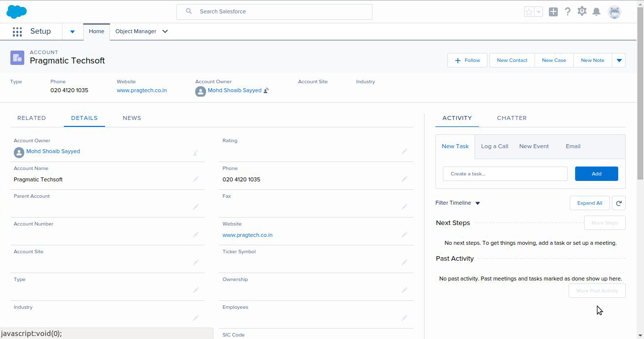644x339 pixels.
Task: Open the News tab
Action: pos(132,118)
